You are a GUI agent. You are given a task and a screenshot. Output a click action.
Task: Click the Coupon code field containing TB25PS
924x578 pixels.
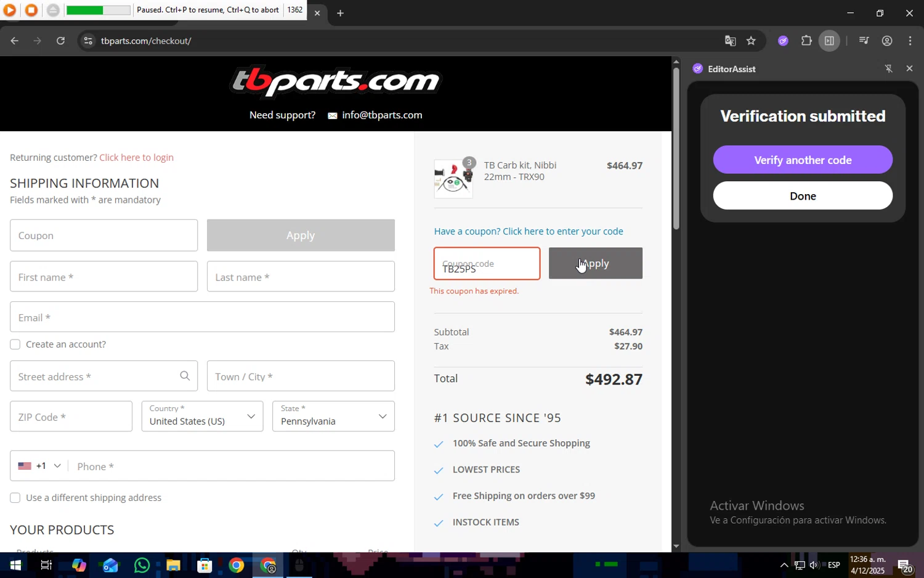487,264
